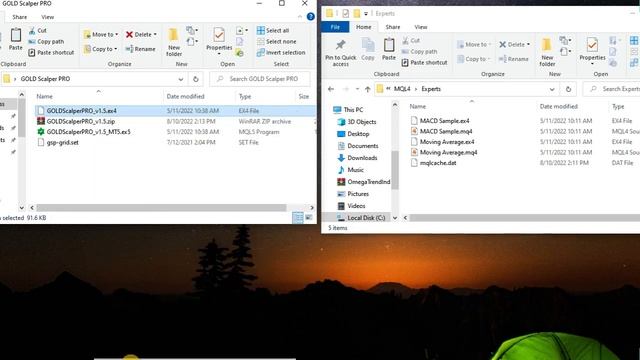The height and width of the screenshot is (360, 640).
Task: Click Select all in GOLD Scalper PRO ribbon
Action: point(273,31)
